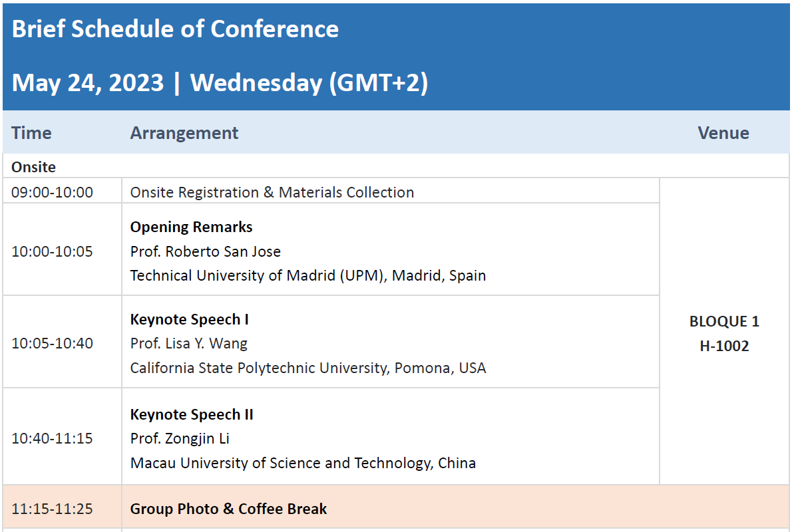Select Onsite Registration & Materials Collection text
The height and width of the screenshot is (532, 792).
(272, 192)
